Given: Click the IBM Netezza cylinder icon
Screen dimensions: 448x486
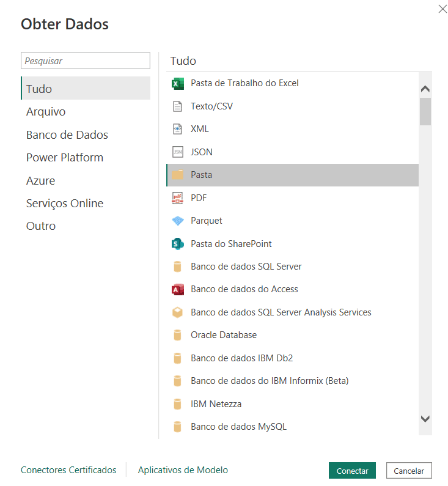Looking at the screenshot, I should [177, 404].
